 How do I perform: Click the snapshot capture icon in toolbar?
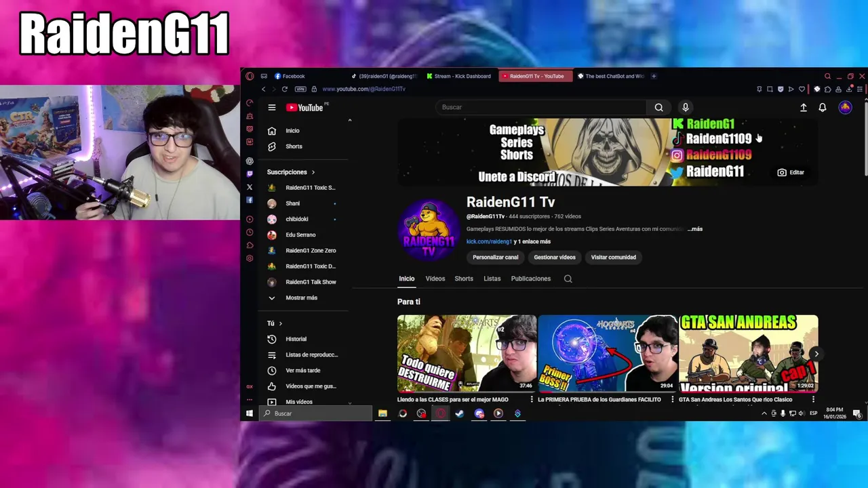(770, 89)
